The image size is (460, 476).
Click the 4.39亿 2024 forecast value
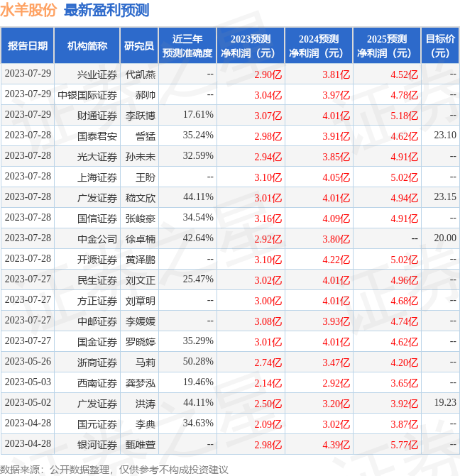[x=336, y=445]
